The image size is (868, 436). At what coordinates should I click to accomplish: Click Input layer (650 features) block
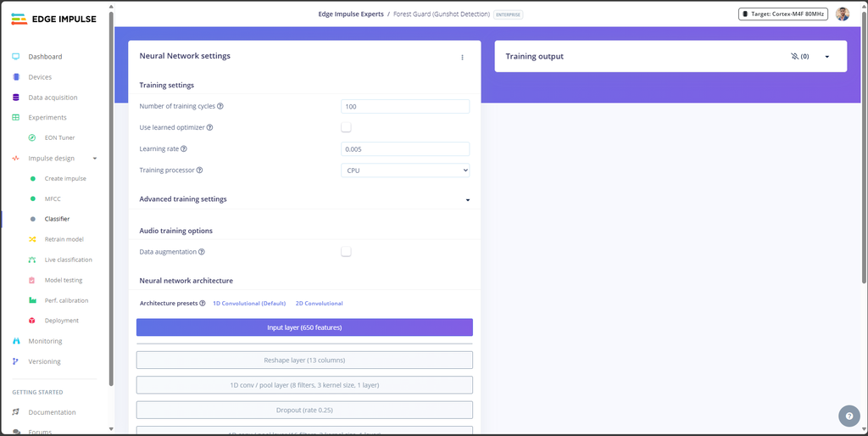pos(304,327)
